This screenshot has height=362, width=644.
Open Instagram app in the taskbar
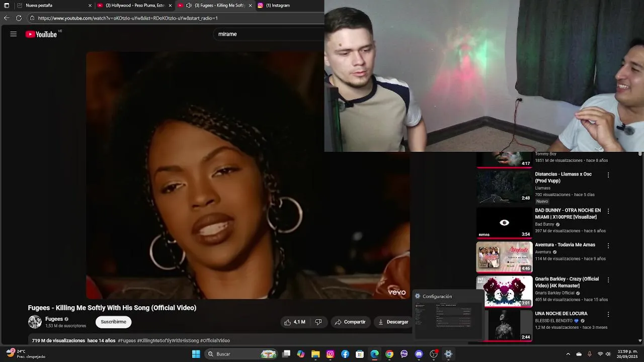[330, 354]
